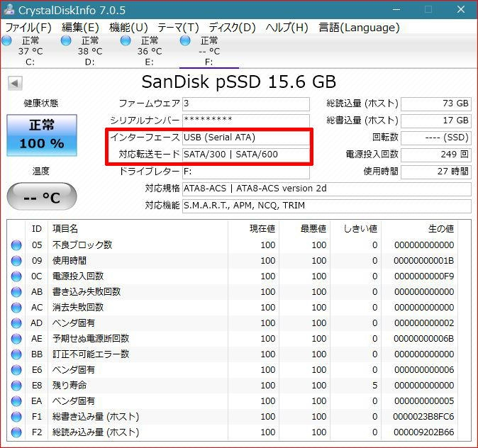Open the 編集(E) menu
478x448 pixels.
(80, 28)
